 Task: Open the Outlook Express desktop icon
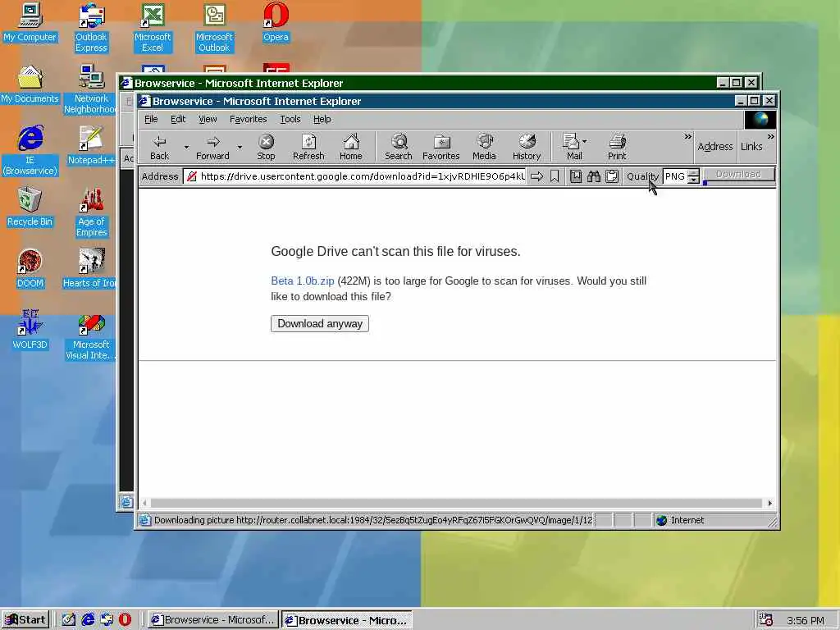[x=91, y=28]
